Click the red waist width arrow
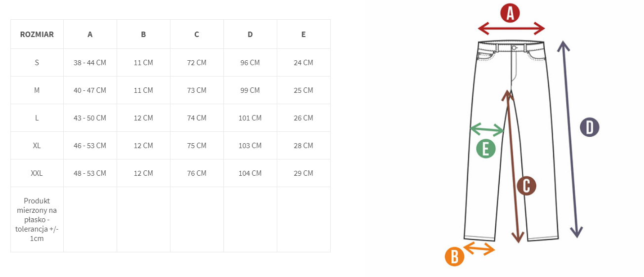This screenshot has width=644, height=277. click(x=511, y=29)
